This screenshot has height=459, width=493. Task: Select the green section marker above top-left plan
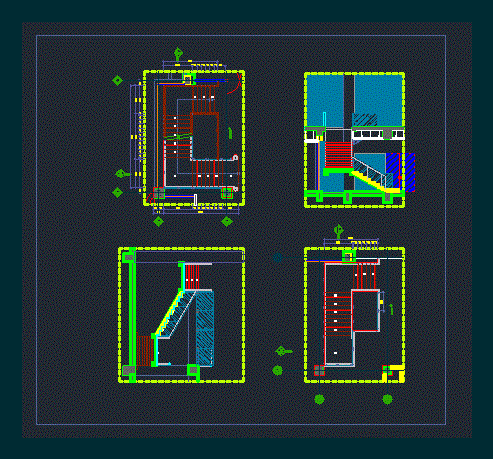point(178,55)
